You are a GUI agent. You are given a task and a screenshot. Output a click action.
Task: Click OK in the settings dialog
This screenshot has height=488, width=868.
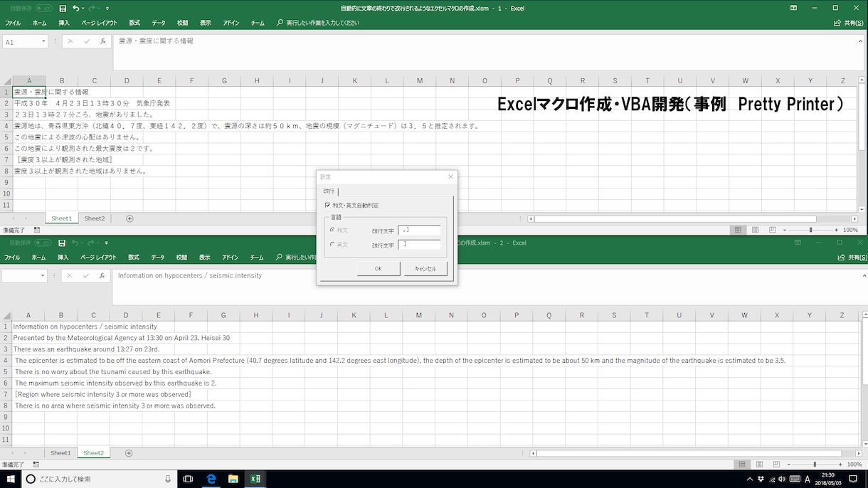coord(379,268)
